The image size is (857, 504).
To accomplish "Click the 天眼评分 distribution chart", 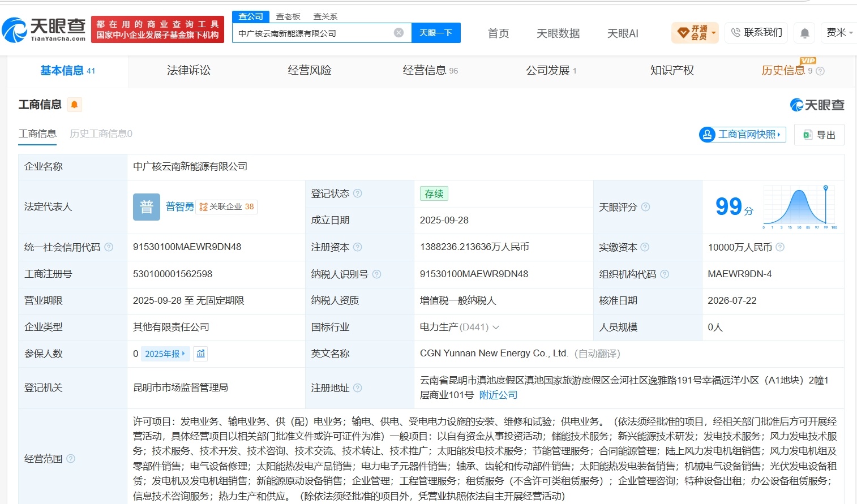I will (799, 207).
